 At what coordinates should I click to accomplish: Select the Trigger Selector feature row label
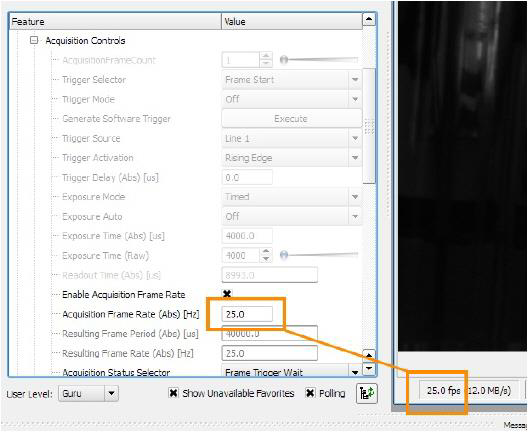click(94, 80)
